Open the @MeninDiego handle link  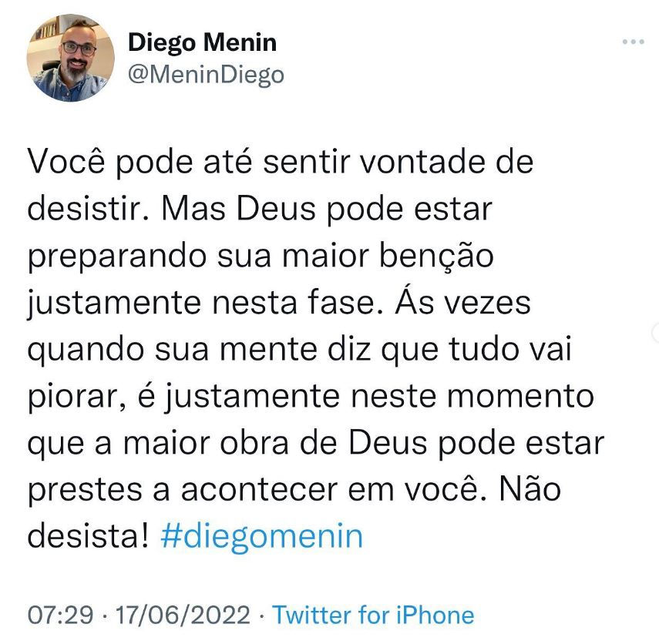pyautogui.click(x=206, y=75)
